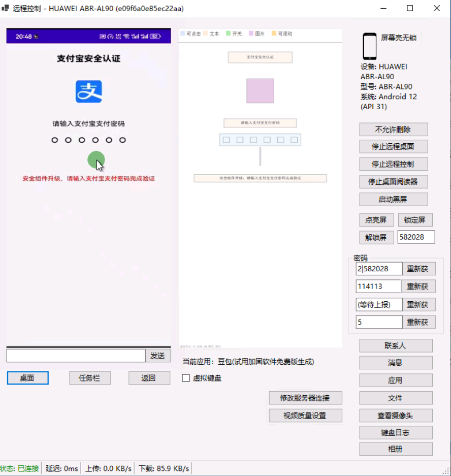Click the first password circle on phone
The image size is (451, 476).
tap(55, 140)
